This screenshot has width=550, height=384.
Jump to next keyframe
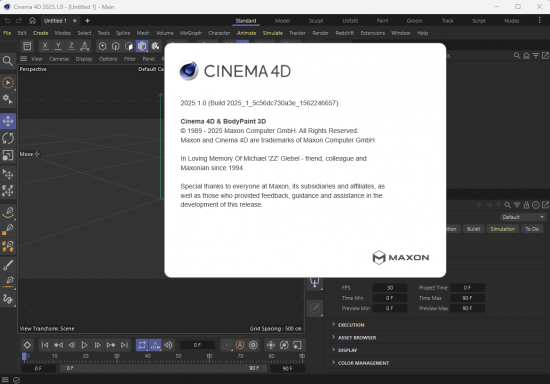[111, 345]
